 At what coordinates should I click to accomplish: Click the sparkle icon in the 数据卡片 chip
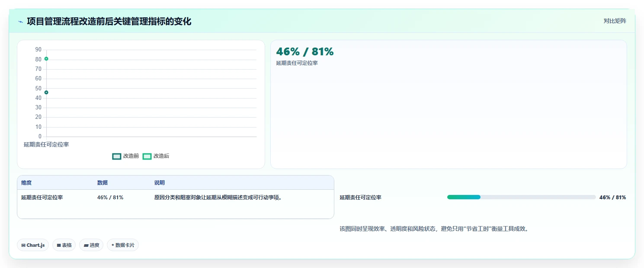pyautogui.click(x=112, y=245)
